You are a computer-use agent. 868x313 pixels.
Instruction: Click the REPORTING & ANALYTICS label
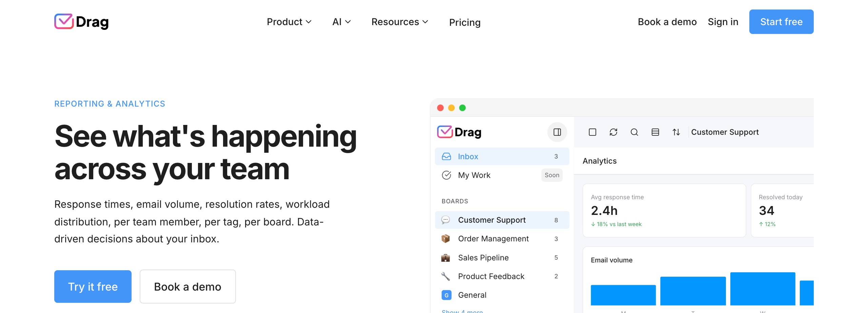click(110, 104)
